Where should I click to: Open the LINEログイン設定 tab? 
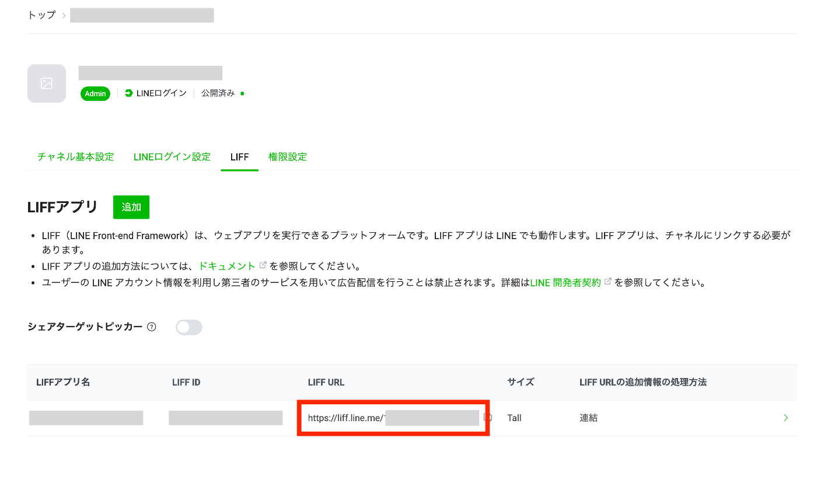(172, 156)
